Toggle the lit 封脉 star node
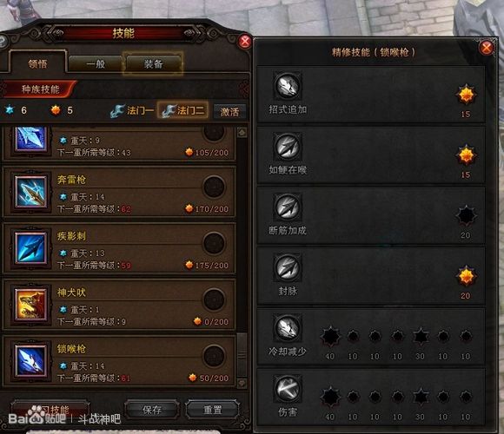 (466, 276)
